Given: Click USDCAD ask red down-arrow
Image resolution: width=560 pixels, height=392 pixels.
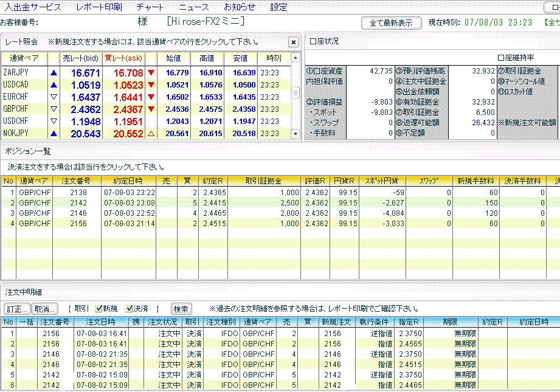Looking at the screenshot, I should coord(151,85).
